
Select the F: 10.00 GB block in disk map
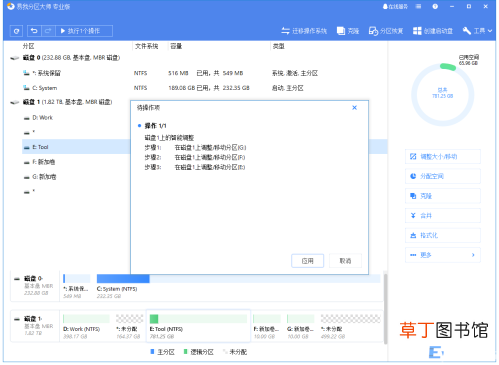click(267, 327)
